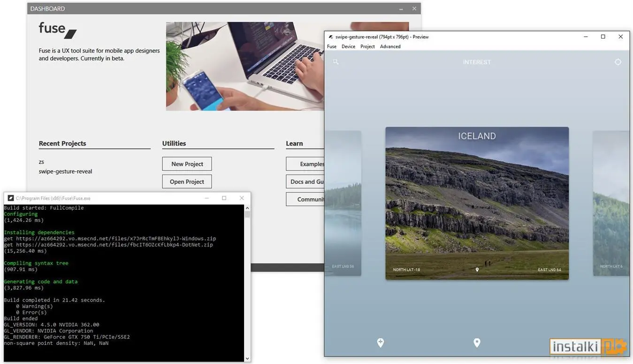The width and height of the screenshot is (633, 364).
Task: Click the New Project button in Dashboard
Action: click(x=187, y=164)
